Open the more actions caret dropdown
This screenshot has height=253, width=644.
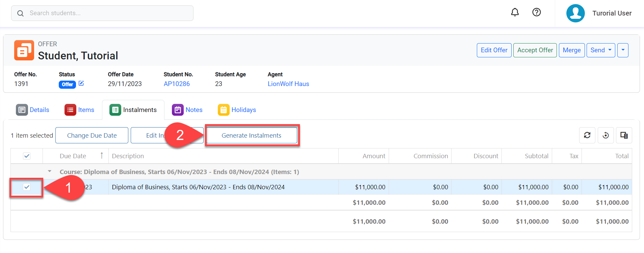coord(622,50)
